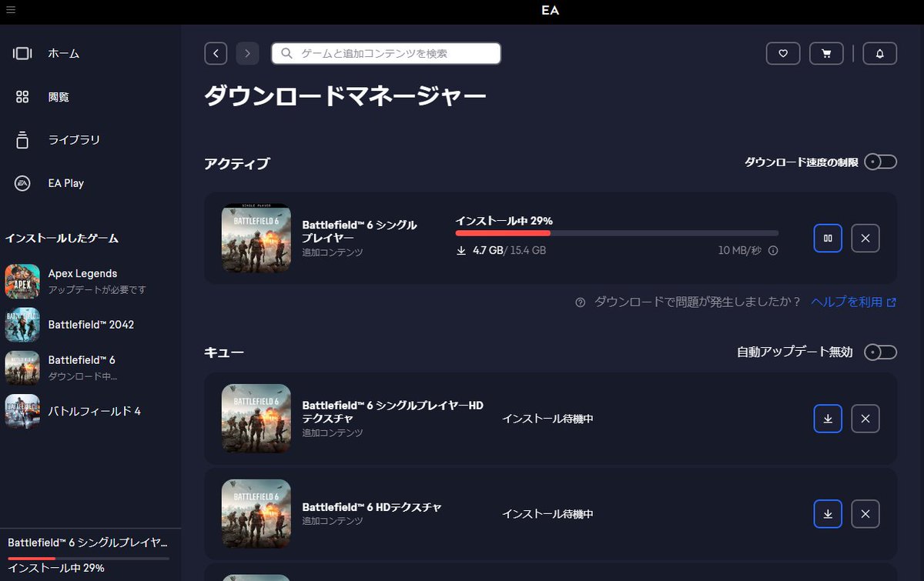Toggle 自動アップデート無効 switch

(880, 352)
